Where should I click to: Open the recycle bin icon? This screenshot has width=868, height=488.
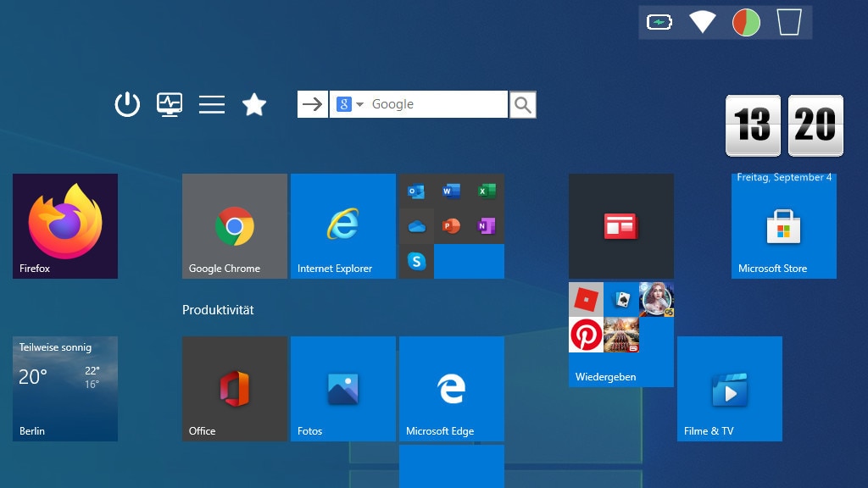click(x=789, y=22)
